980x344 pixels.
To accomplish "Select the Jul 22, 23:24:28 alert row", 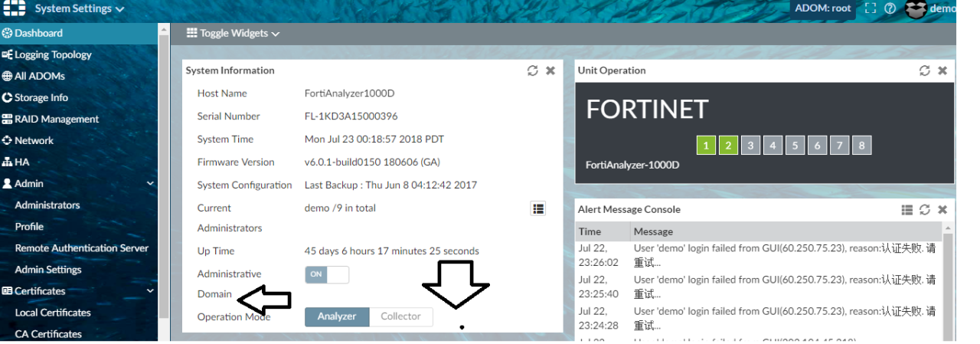I will point(759,319).
